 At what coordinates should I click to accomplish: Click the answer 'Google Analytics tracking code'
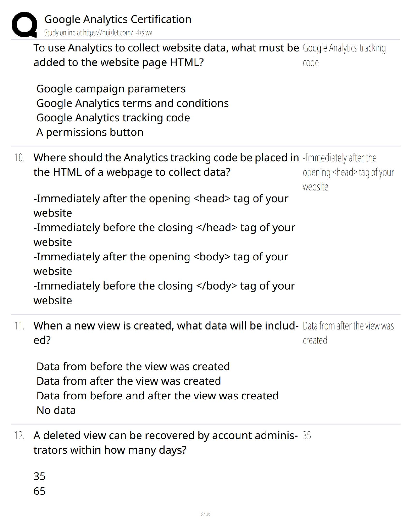click(344, 55)
